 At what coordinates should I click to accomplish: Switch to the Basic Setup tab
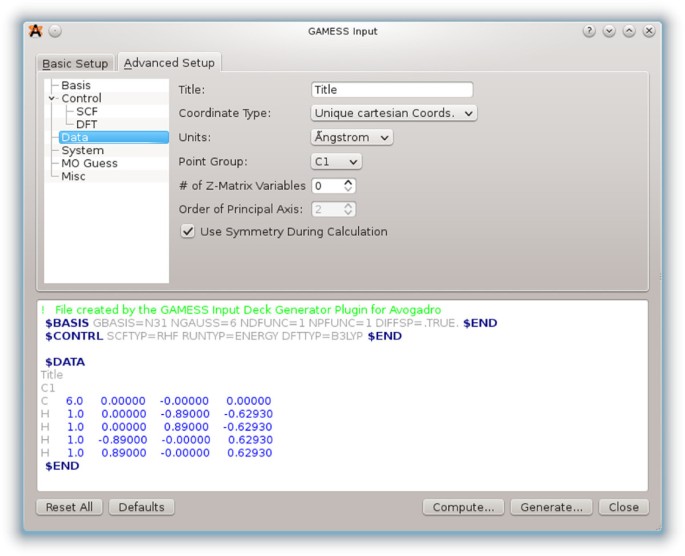click(75, 63)
